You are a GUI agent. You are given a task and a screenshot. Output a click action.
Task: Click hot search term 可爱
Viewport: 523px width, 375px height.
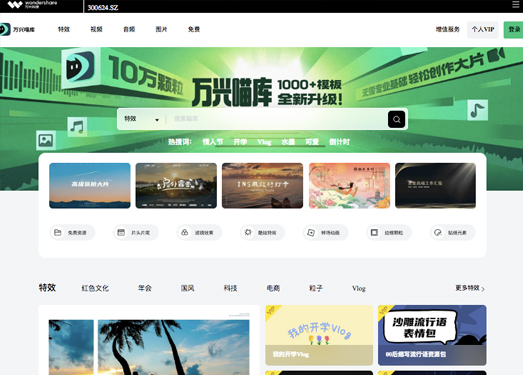[312, 142]
